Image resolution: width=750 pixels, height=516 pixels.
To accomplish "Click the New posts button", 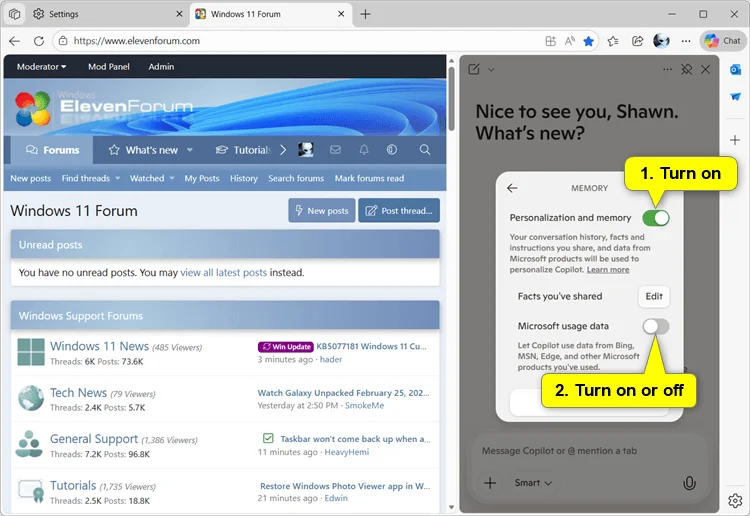I will 322,210.
